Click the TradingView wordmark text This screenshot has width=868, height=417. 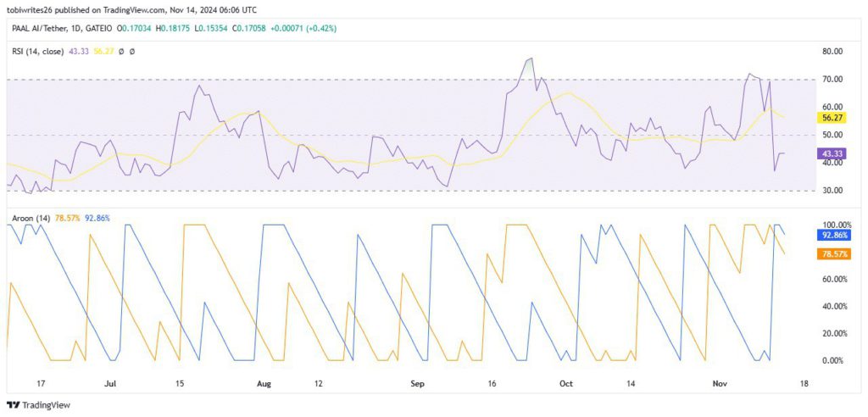click(x=47, y=404)
